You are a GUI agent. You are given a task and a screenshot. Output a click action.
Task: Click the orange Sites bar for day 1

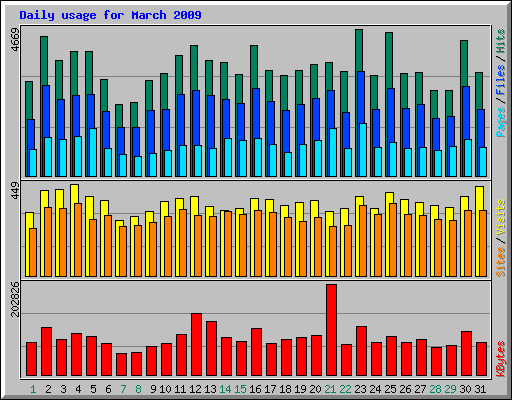[33, 252]
